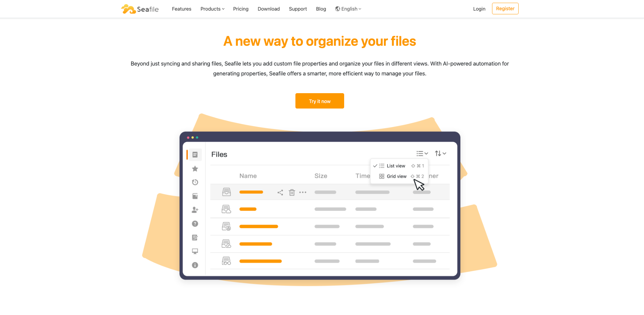This screenshot has width=644, height=315.
Task: Click the Size column header in mockup
Action: (x=321, y=176)
